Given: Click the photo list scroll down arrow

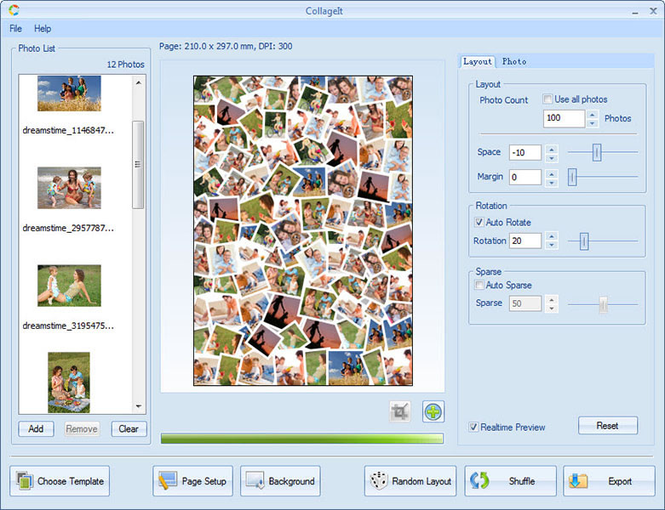Looking at the screenshot, I should tap(138, 406).
